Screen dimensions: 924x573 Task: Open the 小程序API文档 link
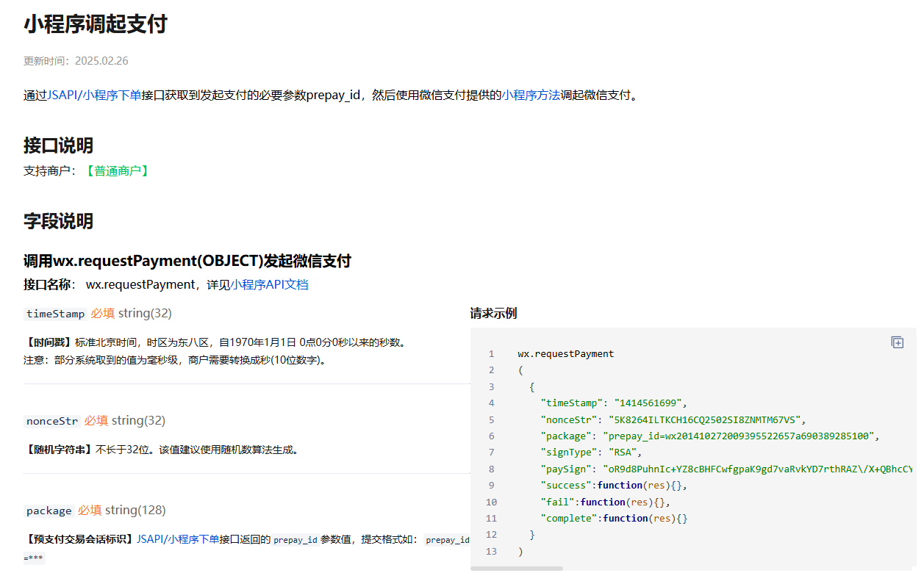[269, 284]
